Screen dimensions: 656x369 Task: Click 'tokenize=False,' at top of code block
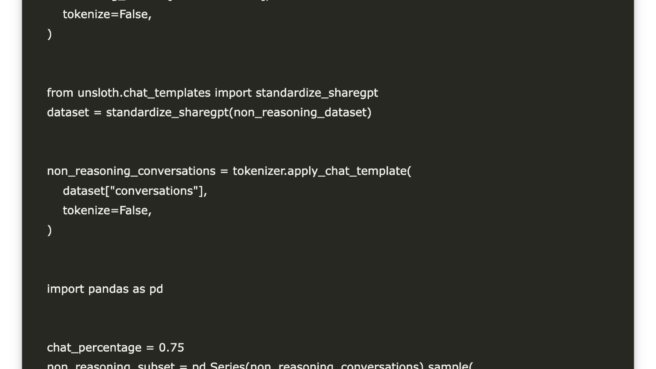[x=107, y=14]
